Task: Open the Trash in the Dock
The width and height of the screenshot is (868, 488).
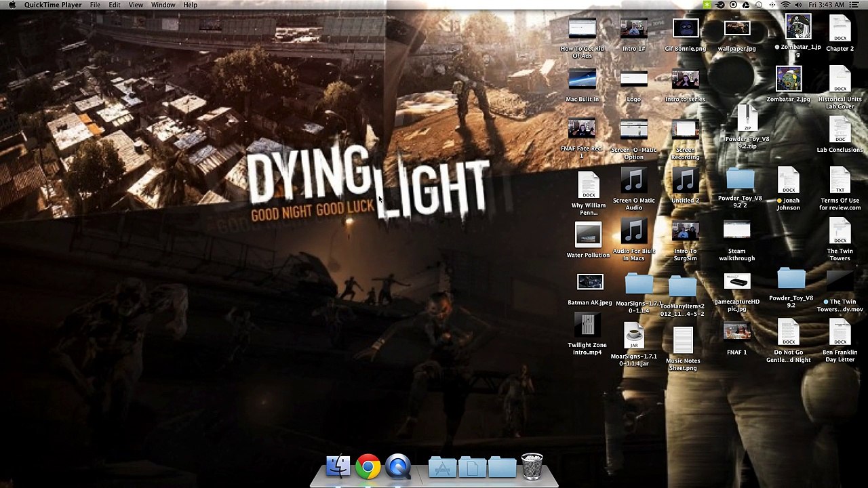Action: (x=532, y=466)
